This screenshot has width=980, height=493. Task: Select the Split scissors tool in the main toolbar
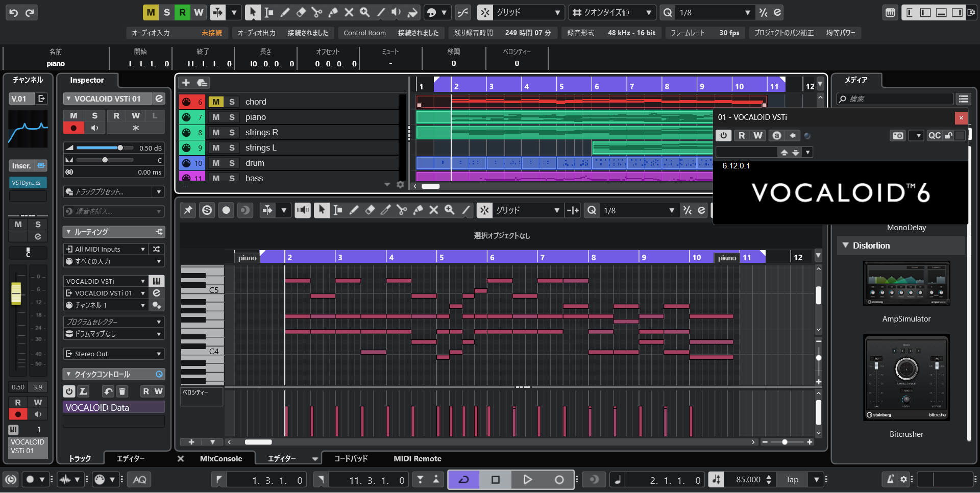[x=316, y=12]
